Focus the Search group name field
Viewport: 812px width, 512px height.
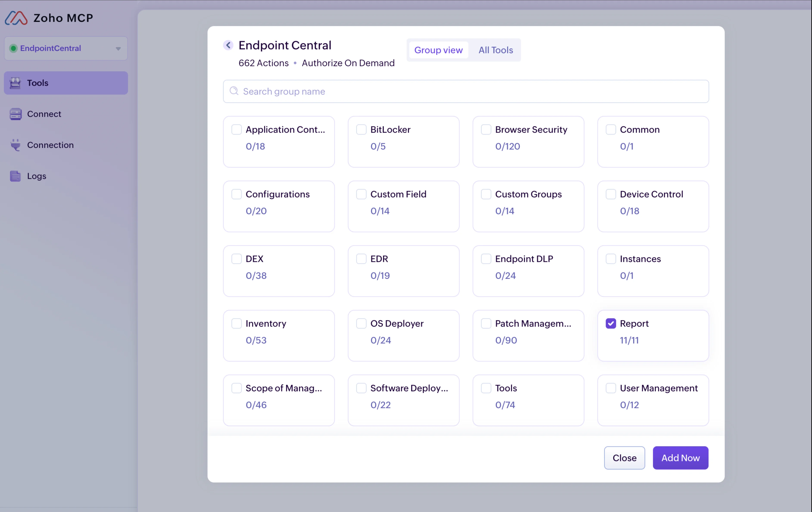tap(466, 91)
